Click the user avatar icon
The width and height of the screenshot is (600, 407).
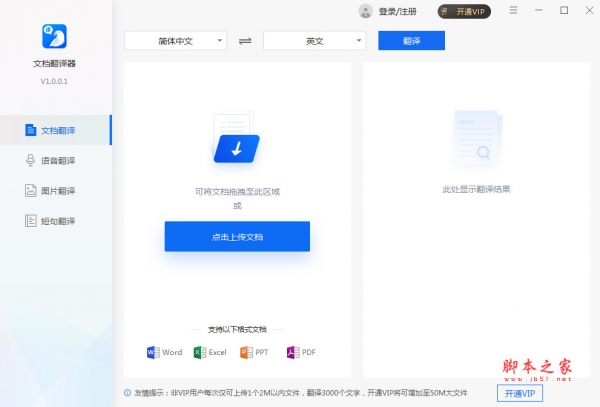click(365, 11)
